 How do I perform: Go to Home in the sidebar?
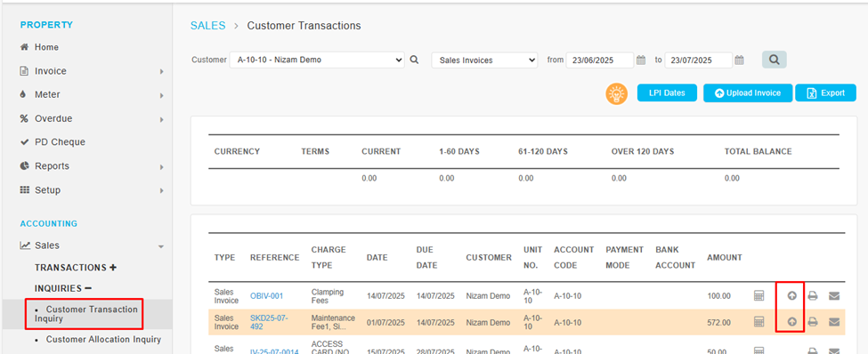(46, 47)
